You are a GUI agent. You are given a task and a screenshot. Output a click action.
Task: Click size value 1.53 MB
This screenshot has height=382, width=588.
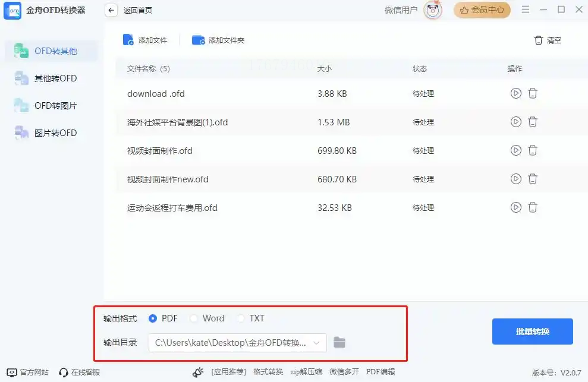tap(334, 122)
